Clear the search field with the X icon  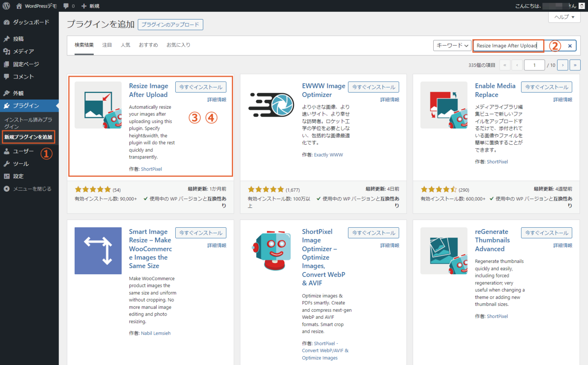pyautogui.click(x=570, y=46)
